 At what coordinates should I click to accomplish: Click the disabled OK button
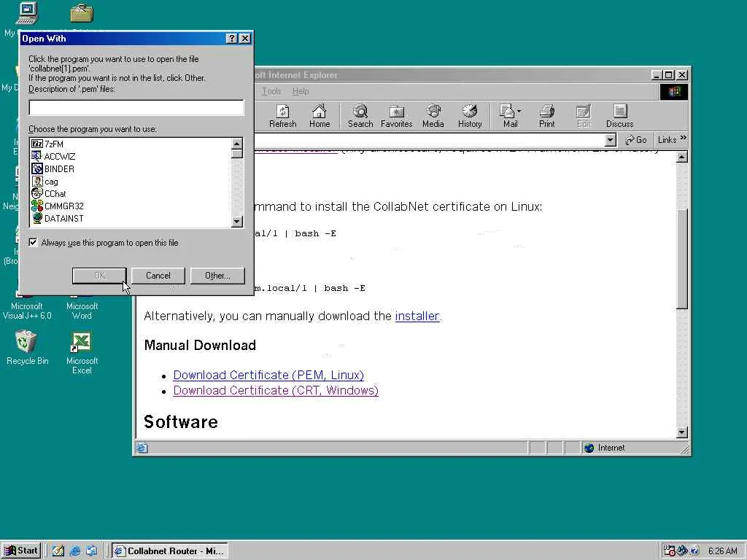pos(99,275)
